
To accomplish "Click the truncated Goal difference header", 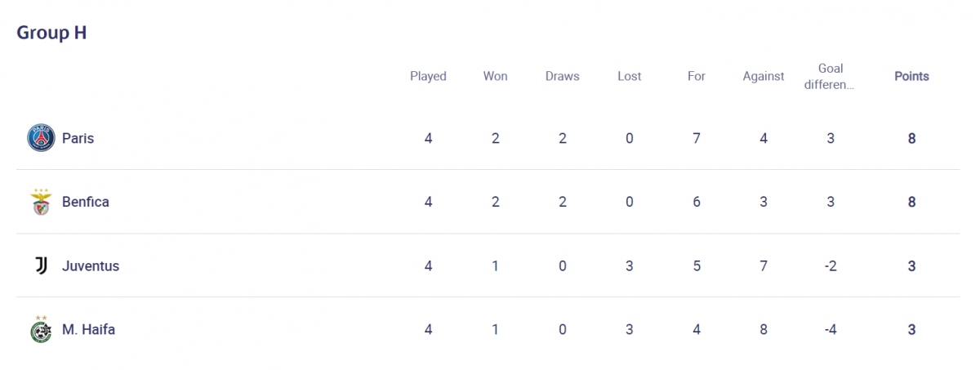I will pyautogui.click(x=830, y=76).
